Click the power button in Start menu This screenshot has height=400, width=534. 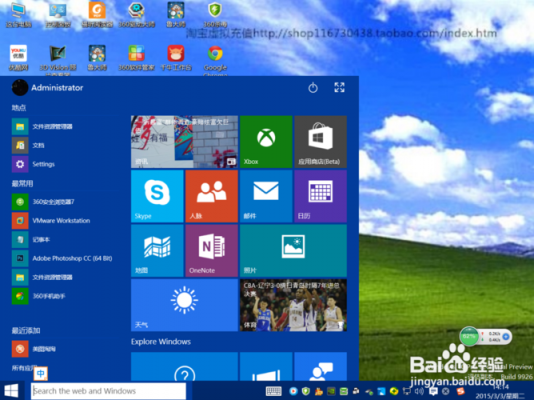(313, 88)
